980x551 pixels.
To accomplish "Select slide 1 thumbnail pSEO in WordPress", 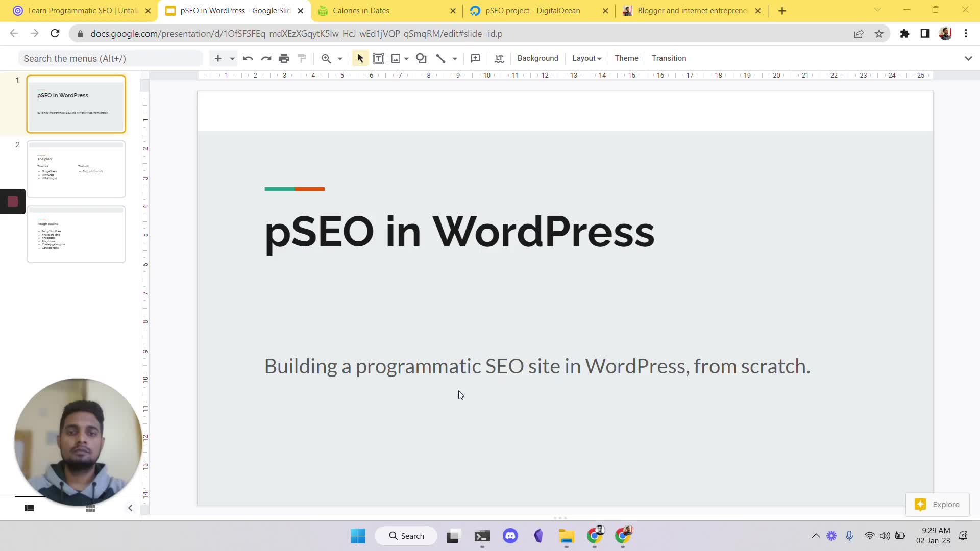I will [76, 104].
